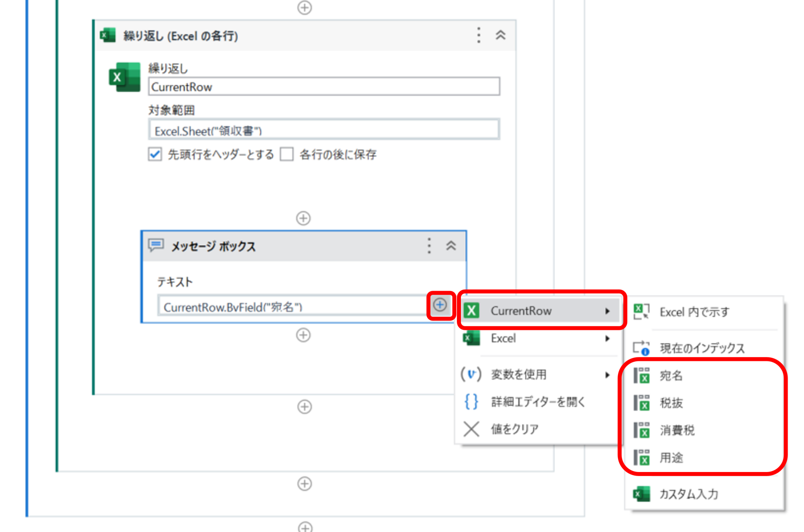Click the 宛名 field icon in the submenu
The image size is (804, 532).
642,375
